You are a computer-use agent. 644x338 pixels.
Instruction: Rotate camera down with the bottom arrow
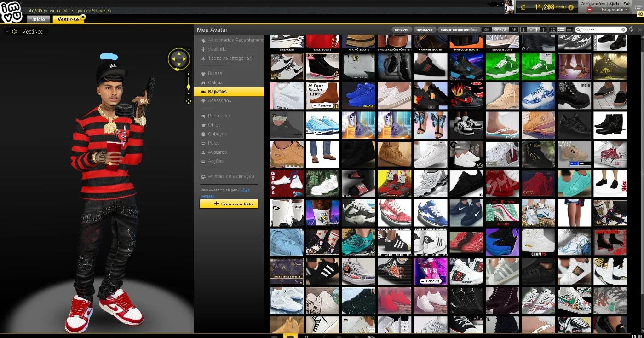click(179, 64)
